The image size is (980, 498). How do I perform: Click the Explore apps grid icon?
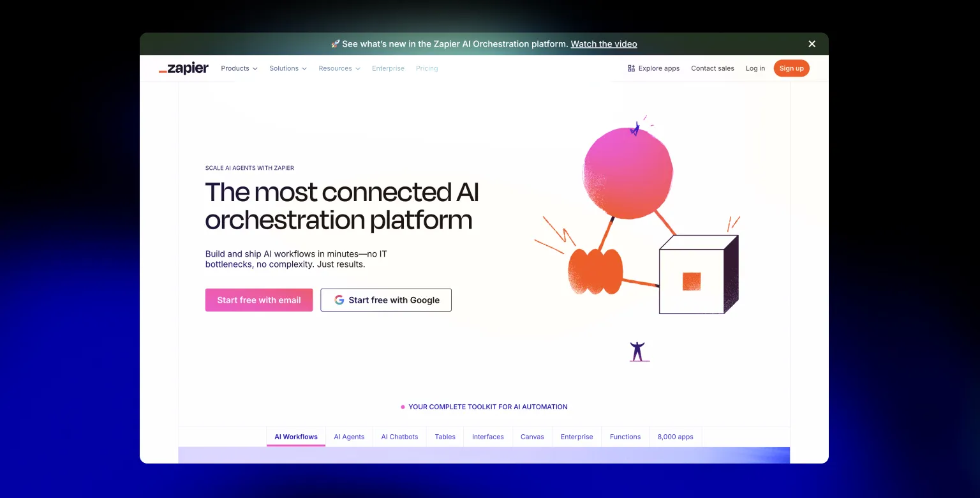coord(631,68)
